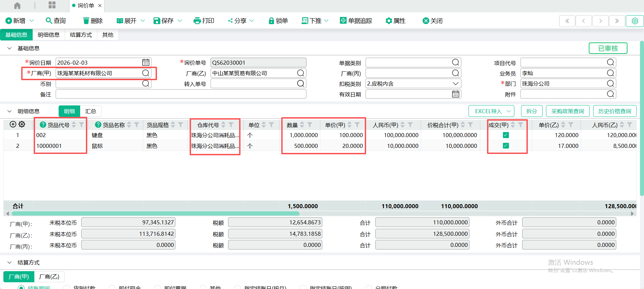
Task: Click the 查询 magnifier search icon
Action: 49,21
